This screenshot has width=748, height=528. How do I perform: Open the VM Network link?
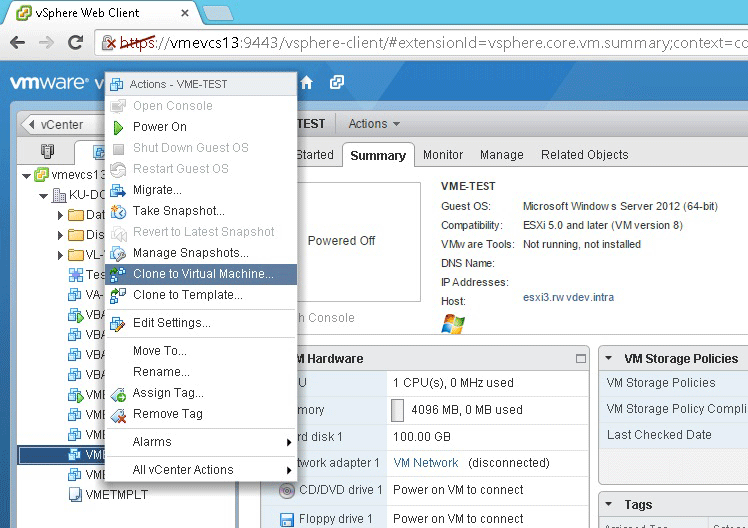pyautogui.click(x=426, y=463)
